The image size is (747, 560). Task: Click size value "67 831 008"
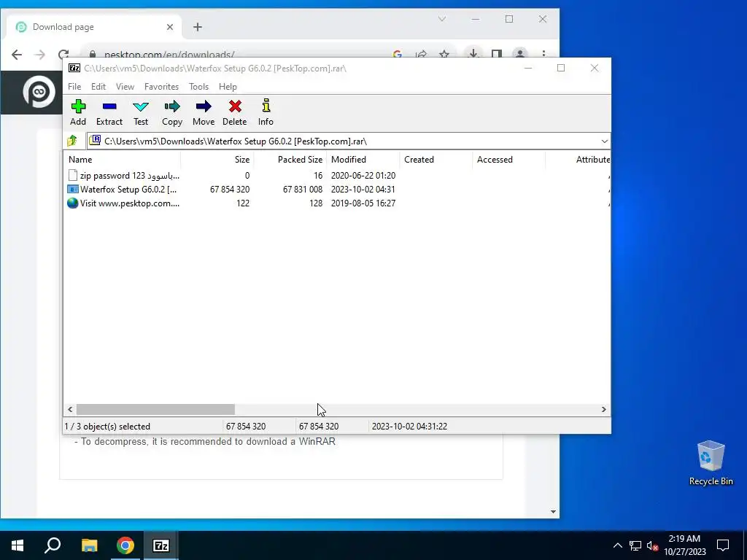coord(303,190)
